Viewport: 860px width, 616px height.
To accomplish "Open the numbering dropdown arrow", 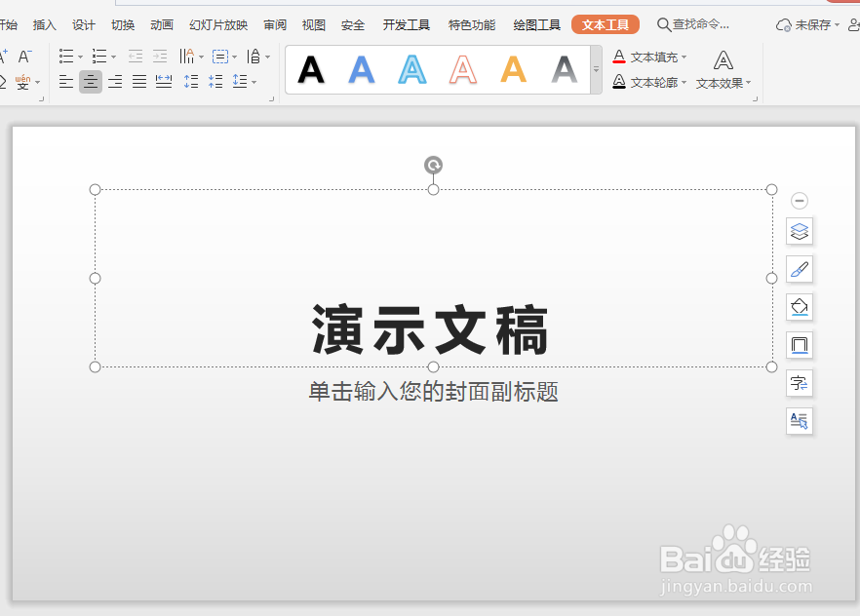I will pyautogui.click(x=113, y=57).
